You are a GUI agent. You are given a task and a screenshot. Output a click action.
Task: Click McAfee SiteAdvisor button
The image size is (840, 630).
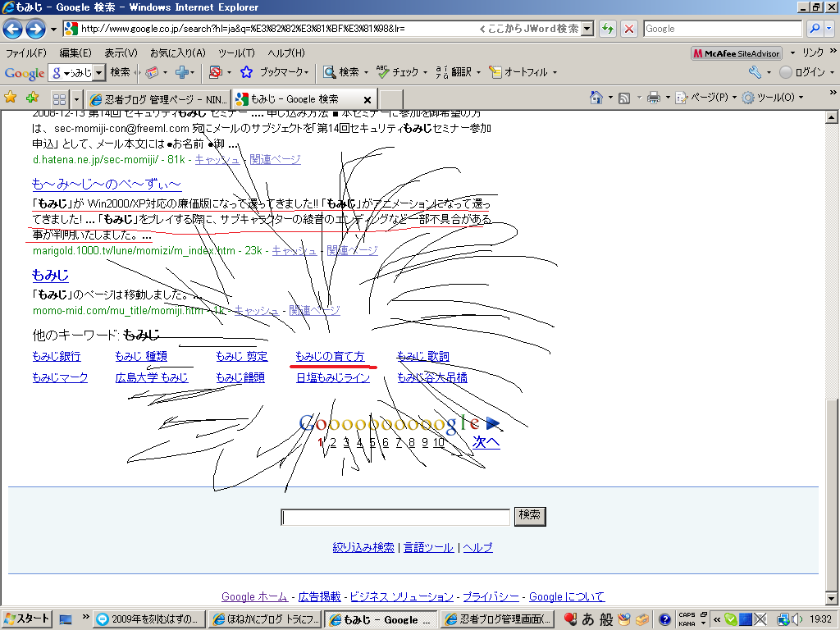(x=737, y=53)
